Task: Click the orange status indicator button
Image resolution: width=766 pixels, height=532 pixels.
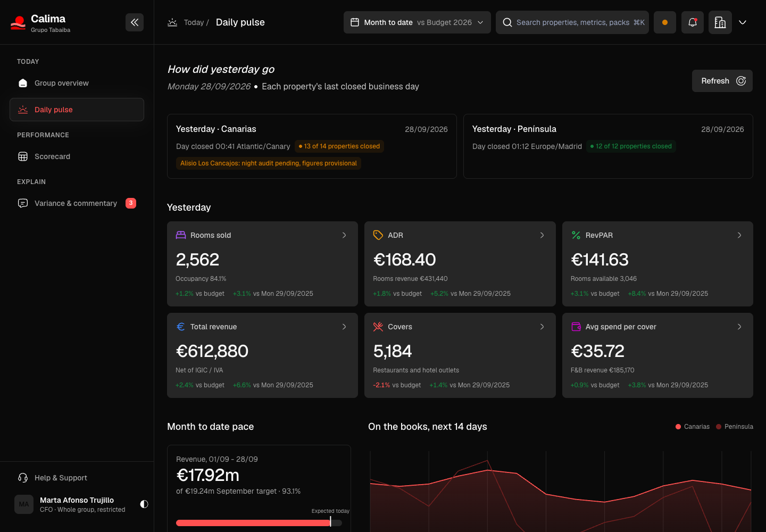Action: (665, 22)
